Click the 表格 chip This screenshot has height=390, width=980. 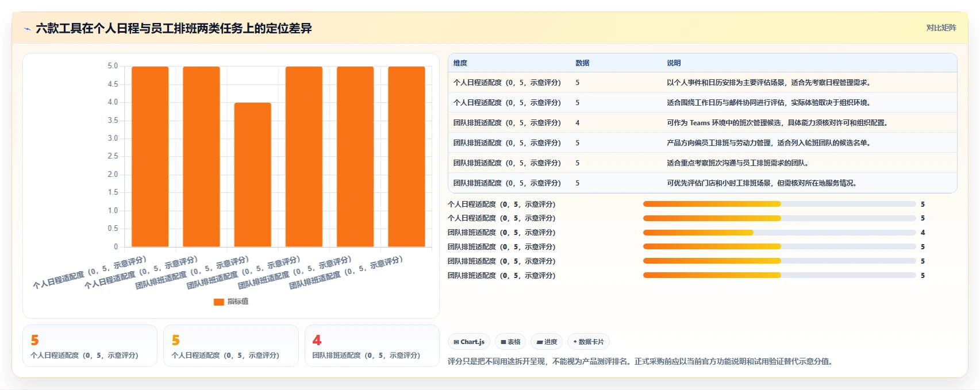(x=510, y=342)
